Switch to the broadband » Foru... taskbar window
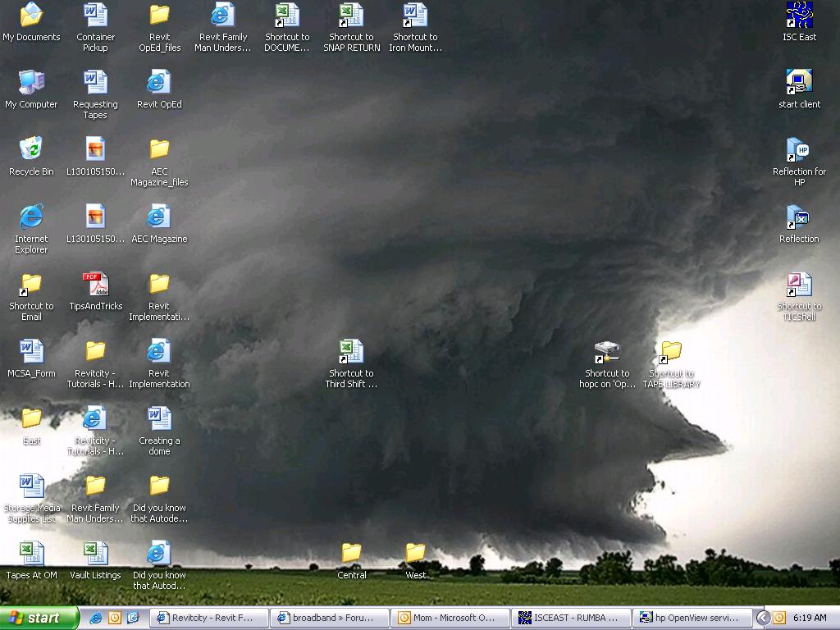 (x=329, y=618)
